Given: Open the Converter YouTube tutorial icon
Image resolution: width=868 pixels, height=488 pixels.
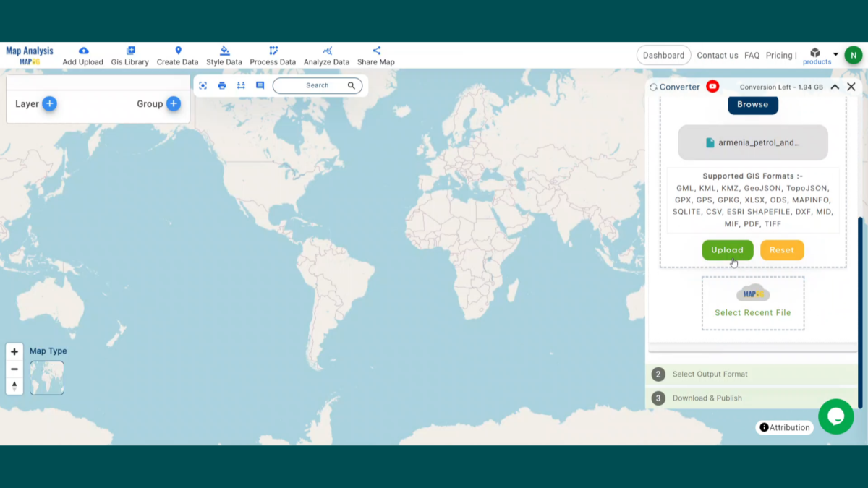Looking at the screenshot, I should tap(712, 86).
